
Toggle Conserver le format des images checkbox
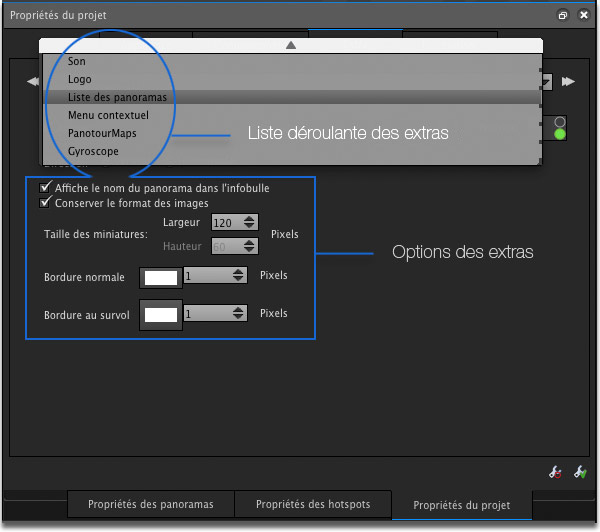click(45, 202)
